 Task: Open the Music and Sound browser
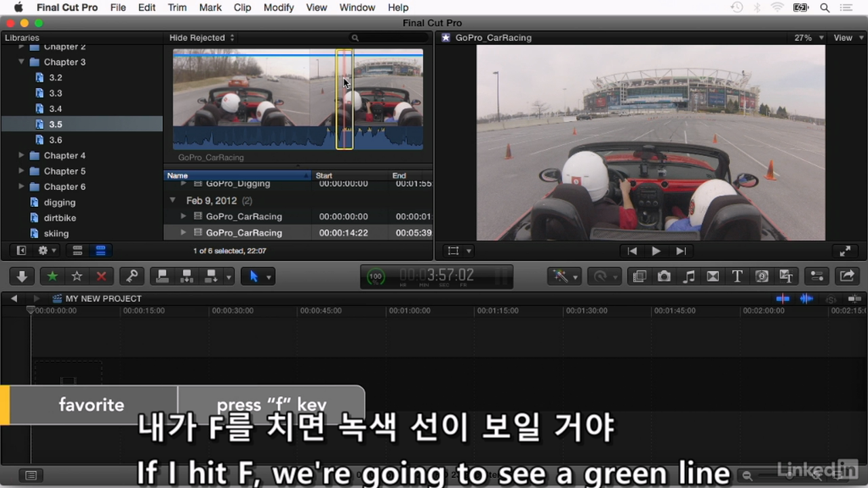pos(688,277)
